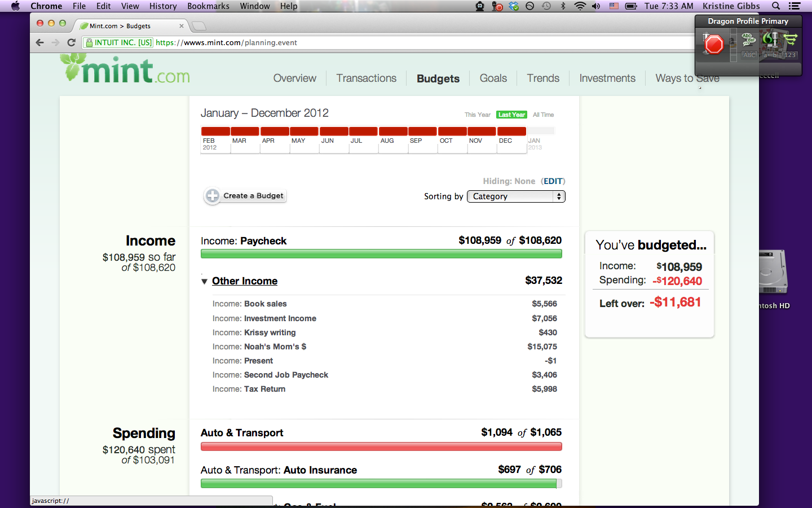Click the circular no-entry menu bar icon
812x508 pixels.
point(530,6)
